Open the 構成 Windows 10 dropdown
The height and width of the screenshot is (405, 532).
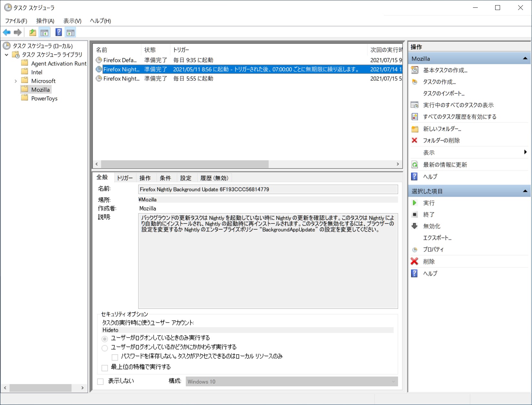click(x=394, y=381)
